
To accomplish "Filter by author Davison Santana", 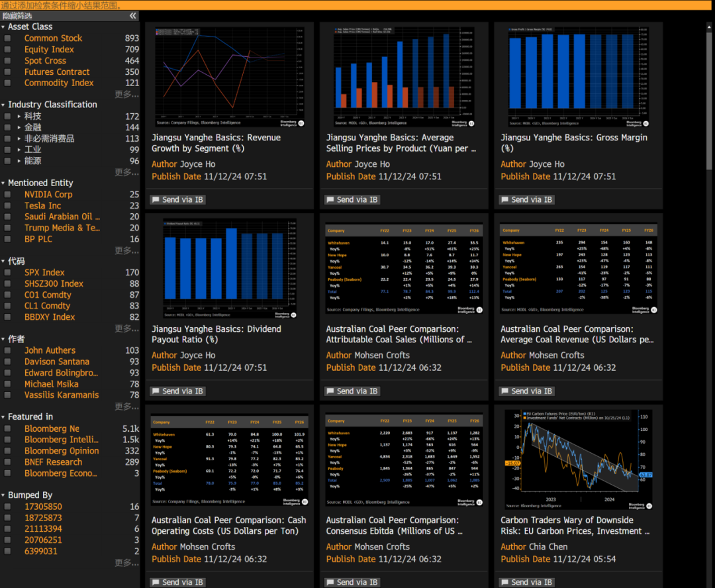I will pos(57,362).
